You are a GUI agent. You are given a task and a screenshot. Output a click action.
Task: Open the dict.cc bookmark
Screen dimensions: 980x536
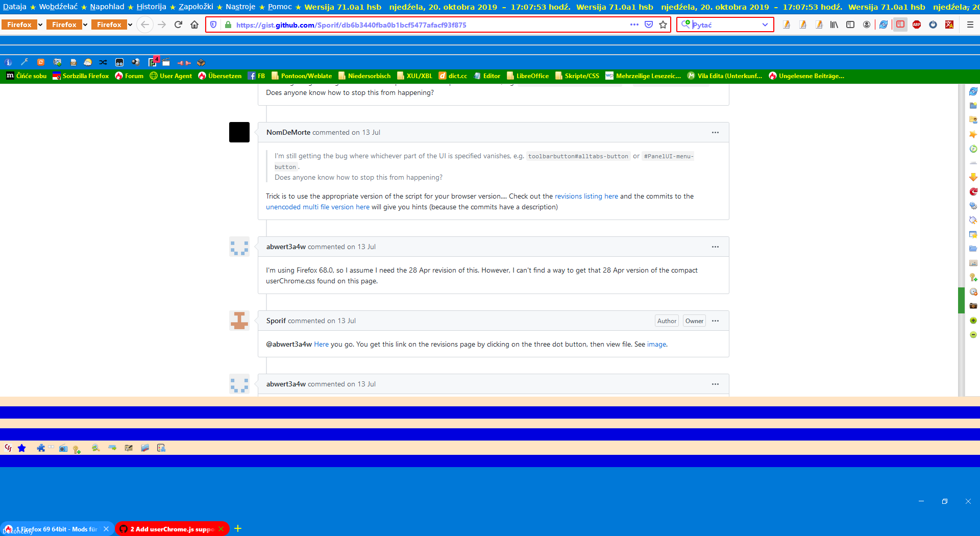click(x=453, y=76)
